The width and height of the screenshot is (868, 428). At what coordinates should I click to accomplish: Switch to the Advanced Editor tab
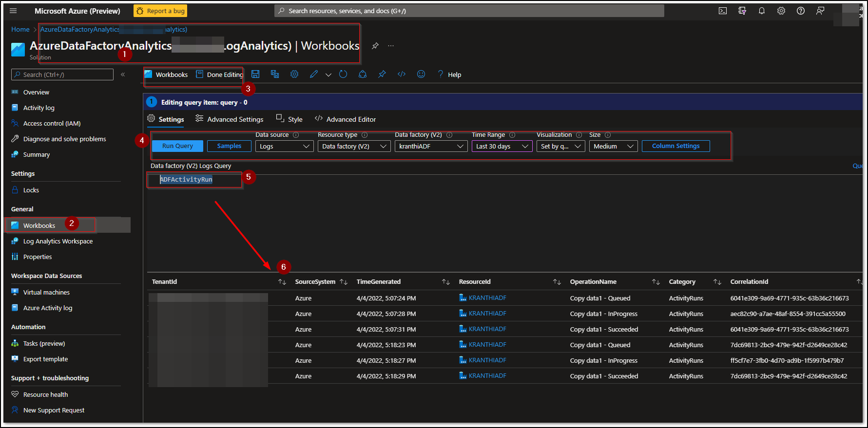point(345,119)
